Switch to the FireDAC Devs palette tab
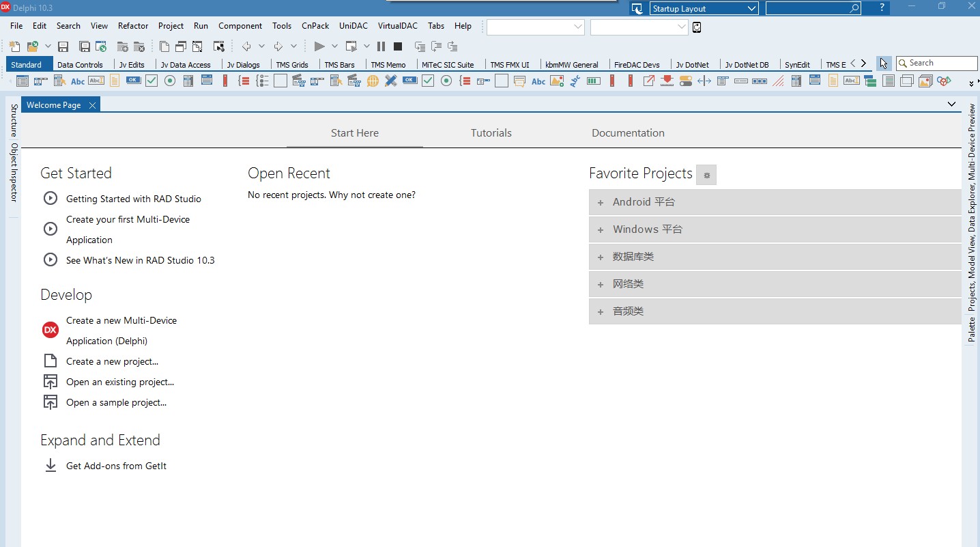980x547 pixels. click(x=637, y=65)
